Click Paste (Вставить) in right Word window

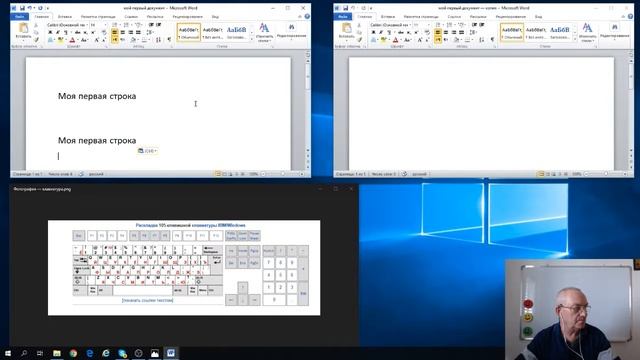(347, 31)
